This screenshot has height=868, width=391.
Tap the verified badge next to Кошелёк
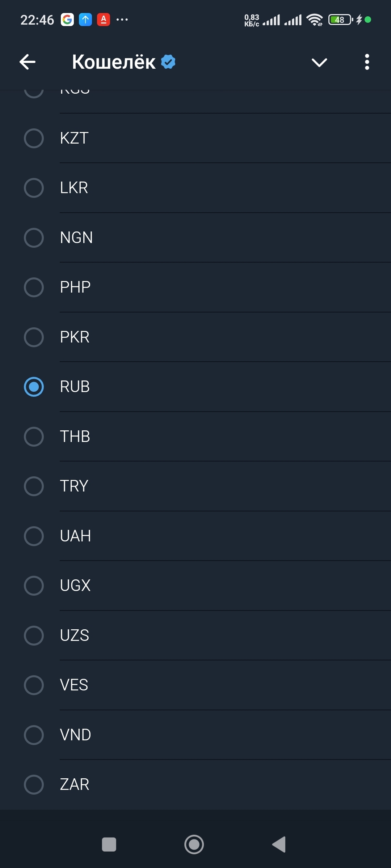point(168,62)
